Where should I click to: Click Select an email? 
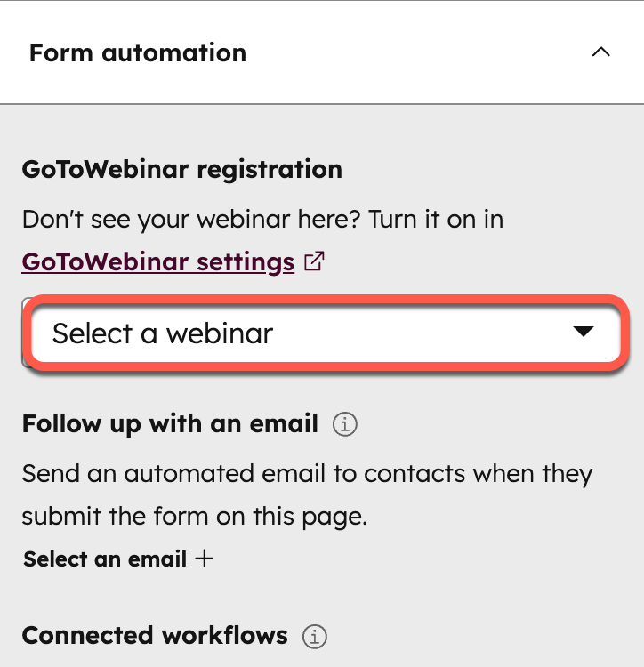[x=105, y=559]
